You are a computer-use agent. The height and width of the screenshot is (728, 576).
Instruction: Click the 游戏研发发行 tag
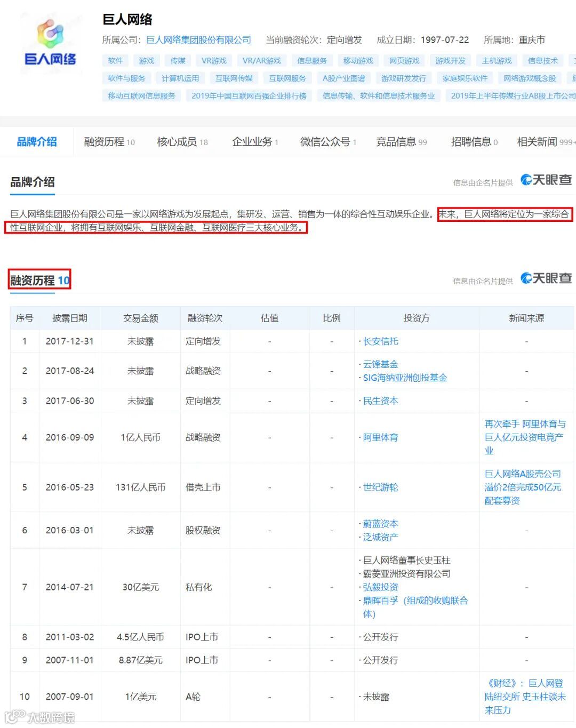pyautogui.click(x=404, y=78)
